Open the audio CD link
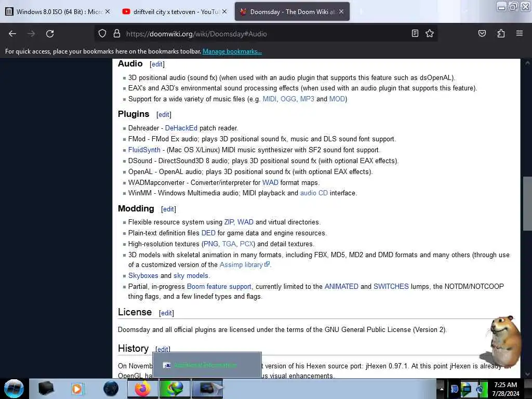Image resolution: width=532 pixels, height=399 pixels. pyautogui.click(x=314, y=193)
